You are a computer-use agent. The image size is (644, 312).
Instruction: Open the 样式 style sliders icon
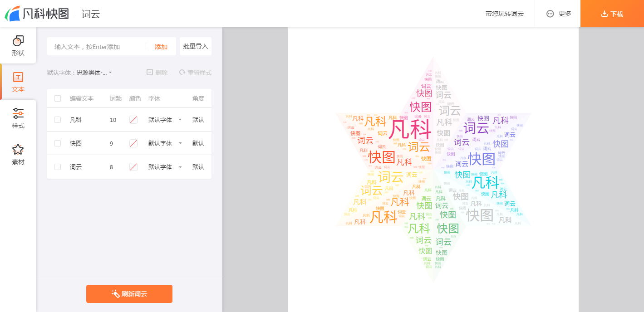pyautogui.click(x=18, y=113)
